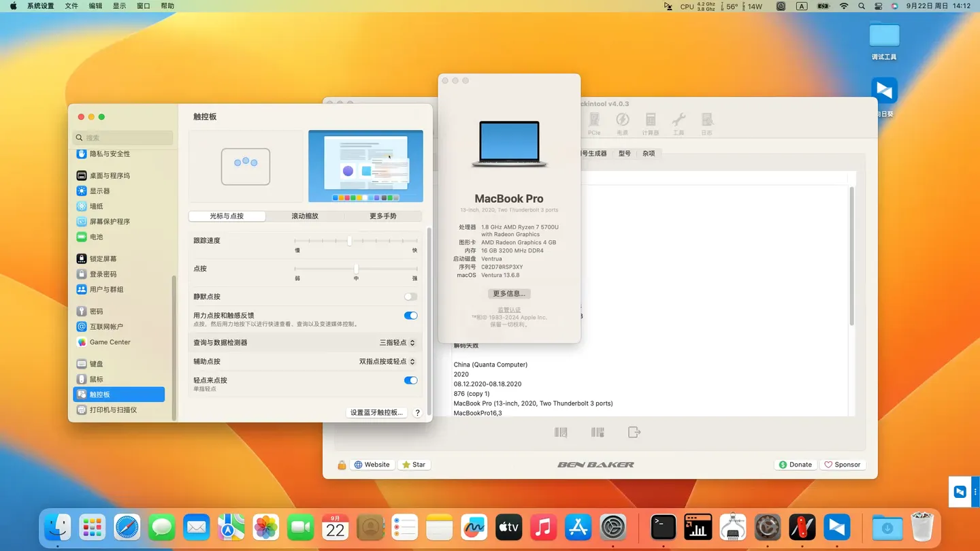Screen dimensions: 980x551
Task: Select the 电源 (Power) icon in Hackintool
Action: click(x=622, y=123)
